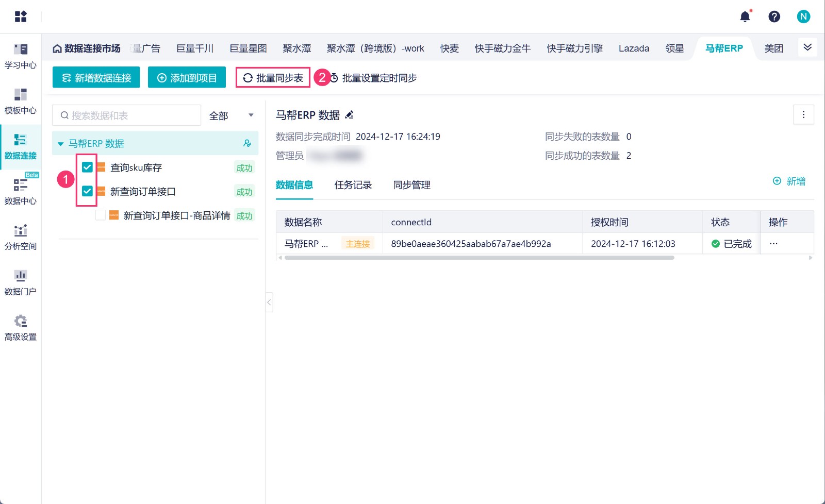Select the 查询sku库存 table row

pyautogui.click(x=155, y=167)
